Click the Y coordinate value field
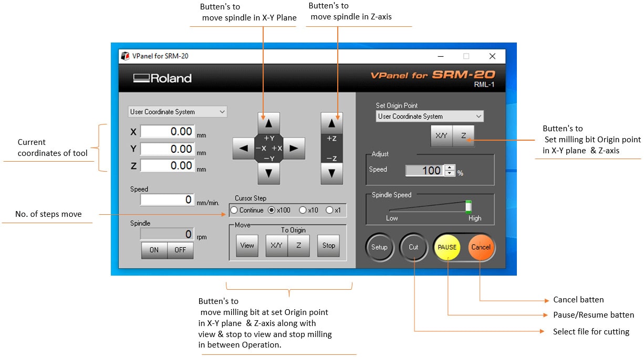644x357 pixels. pos(168,149)
